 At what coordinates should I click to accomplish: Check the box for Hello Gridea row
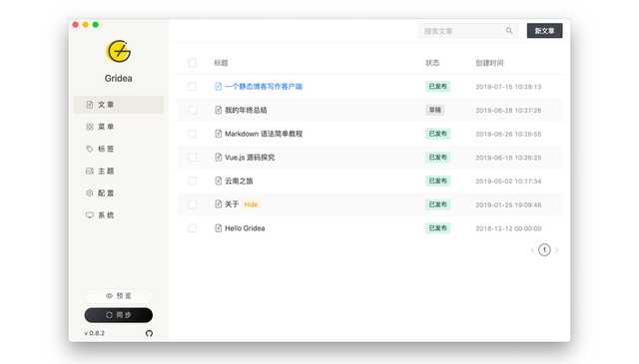192,228
